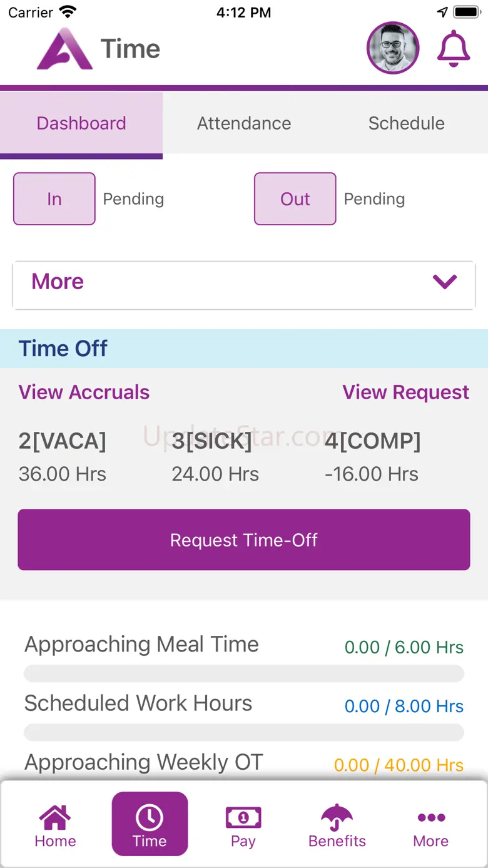Switch to the Attendance tab
This screenshot has height=868, width=488.
pos(244,123)
